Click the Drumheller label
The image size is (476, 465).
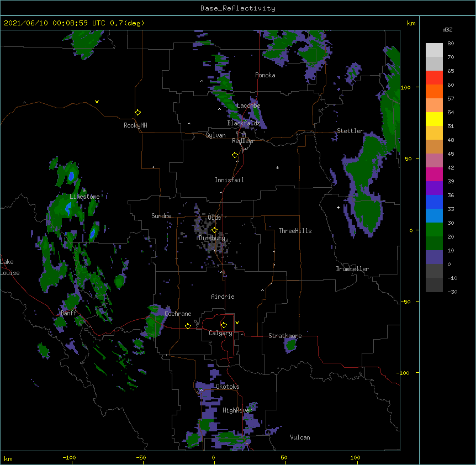[x=352, y=269]
